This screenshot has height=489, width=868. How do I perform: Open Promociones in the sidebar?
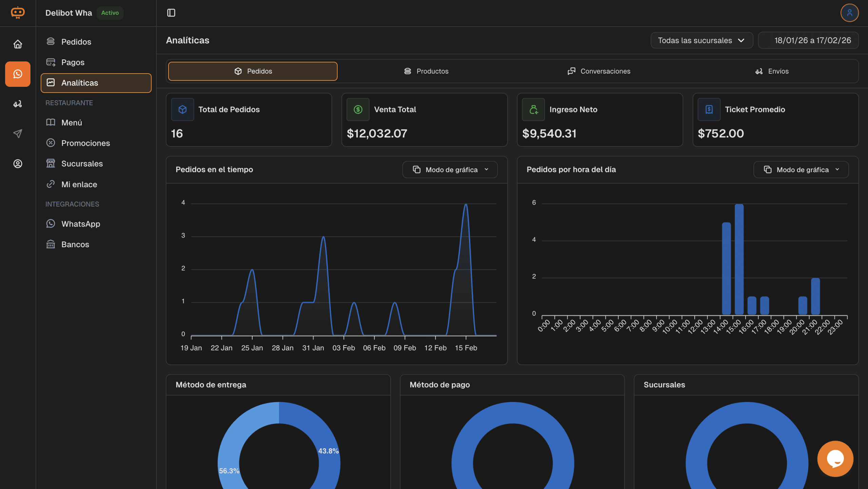click(x=85, y=143)
